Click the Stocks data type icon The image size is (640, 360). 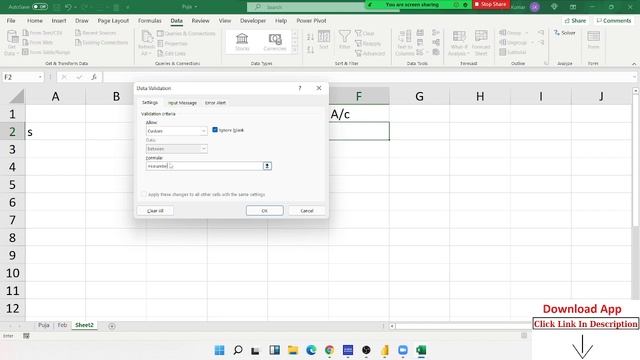tap(242, 39)
